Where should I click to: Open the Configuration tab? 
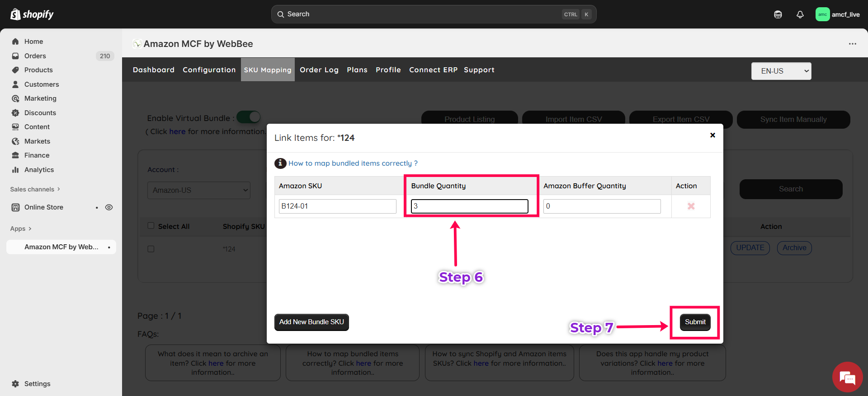(x=209, y=70)
